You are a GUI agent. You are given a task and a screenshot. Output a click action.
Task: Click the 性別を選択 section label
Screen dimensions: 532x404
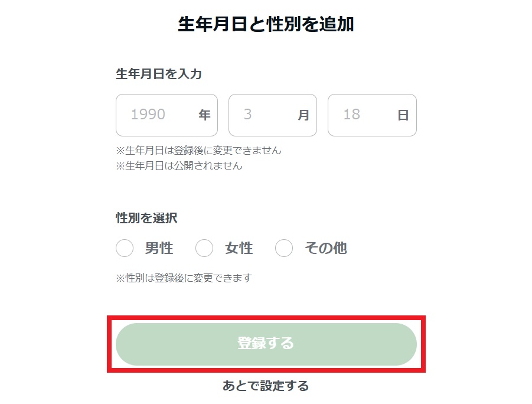click(x=146, y=218)
